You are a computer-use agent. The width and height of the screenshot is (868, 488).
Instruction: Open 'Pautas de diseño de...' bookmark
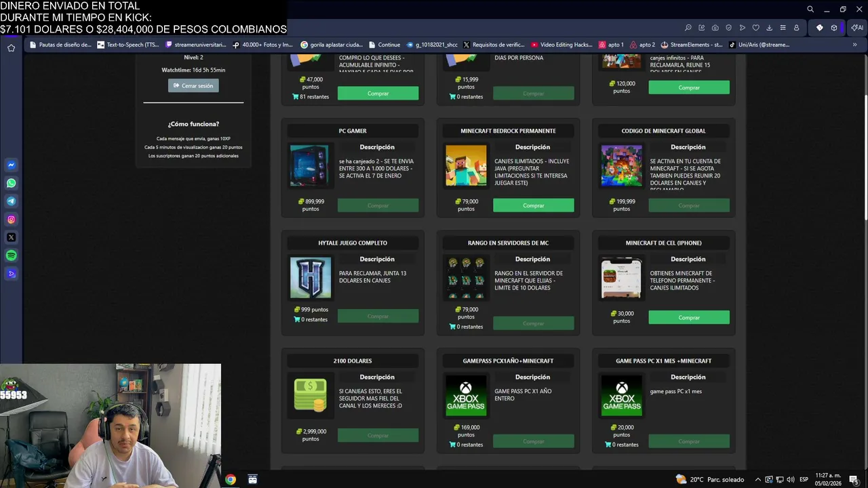pyautogui.click(x=60, y=45)
